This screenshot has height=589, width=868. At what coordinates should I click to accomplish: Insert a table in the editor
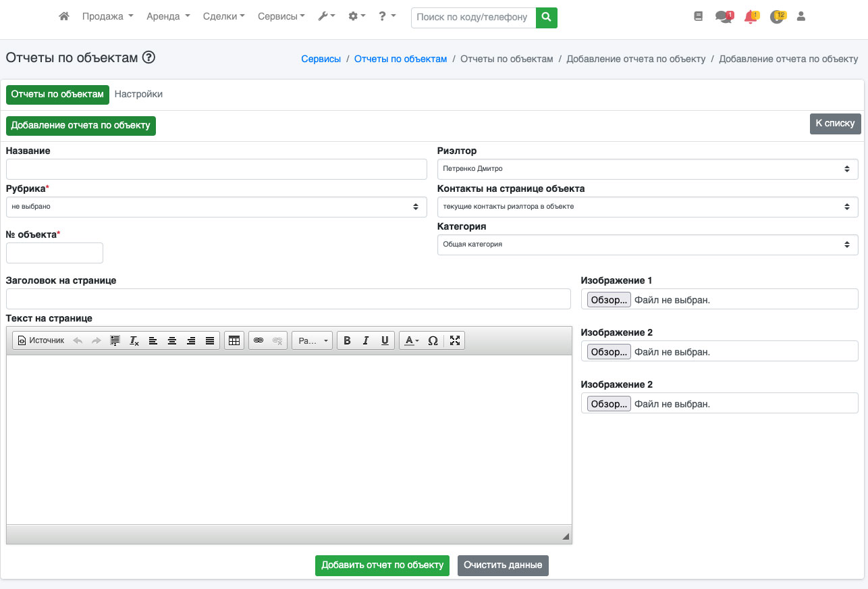pyautogui.click(x=234, y=341)
